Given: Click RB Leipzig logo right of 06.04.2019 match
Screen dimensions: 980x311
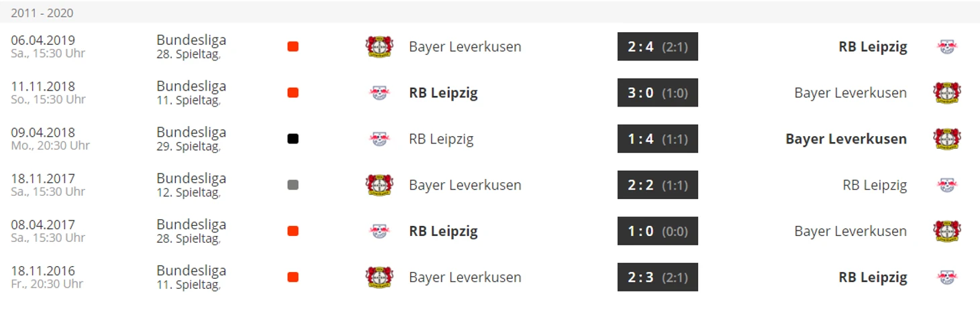Looking at the screenshot, I should tap(947, 46).
